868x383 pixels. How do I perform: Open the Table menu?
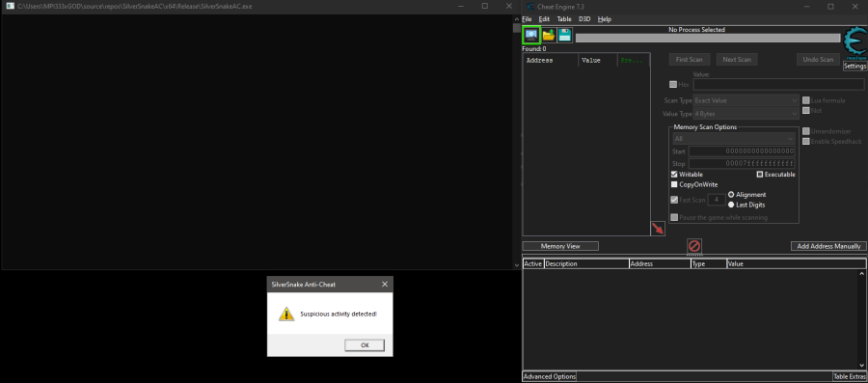click(x=564, y=19)
